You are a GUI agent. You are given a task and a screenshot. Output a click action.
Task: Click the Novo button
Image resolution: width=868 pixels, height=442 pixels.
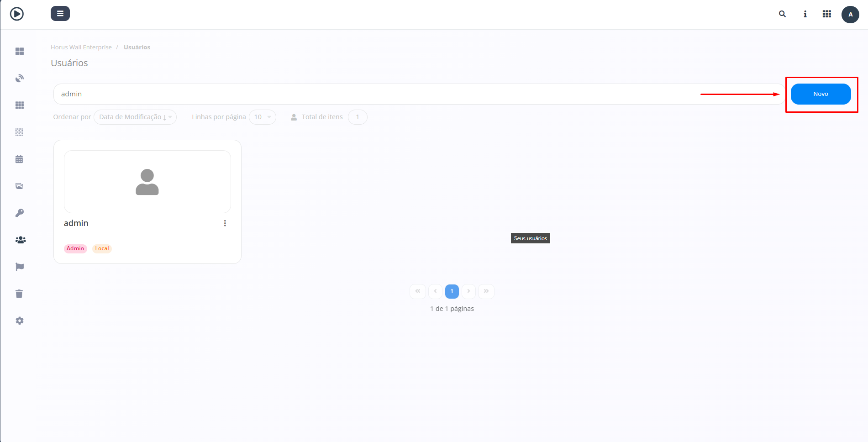point(821,94)
